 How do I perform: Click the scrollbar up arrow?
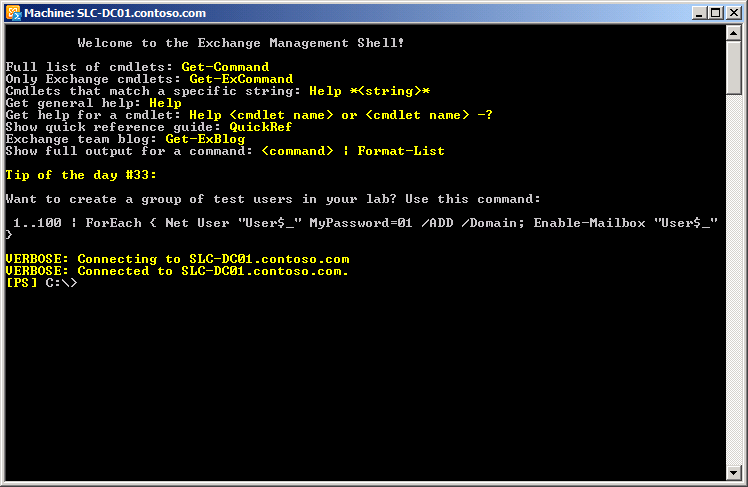(734, 33)
